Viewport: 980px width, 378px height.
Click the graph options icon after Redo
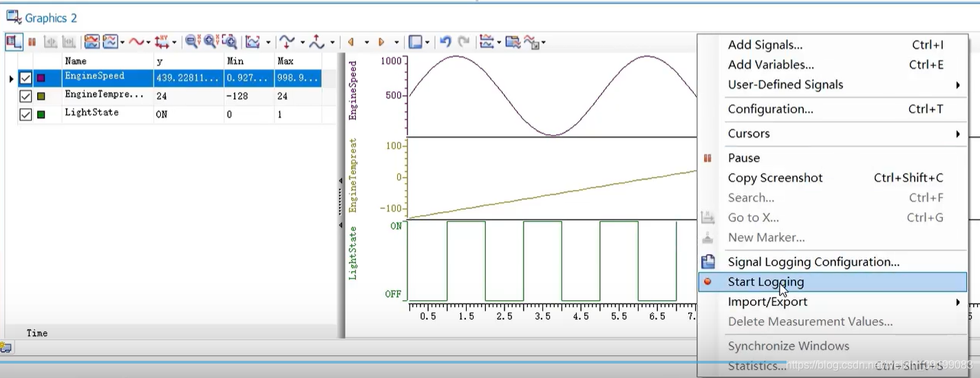coord(487,42)
